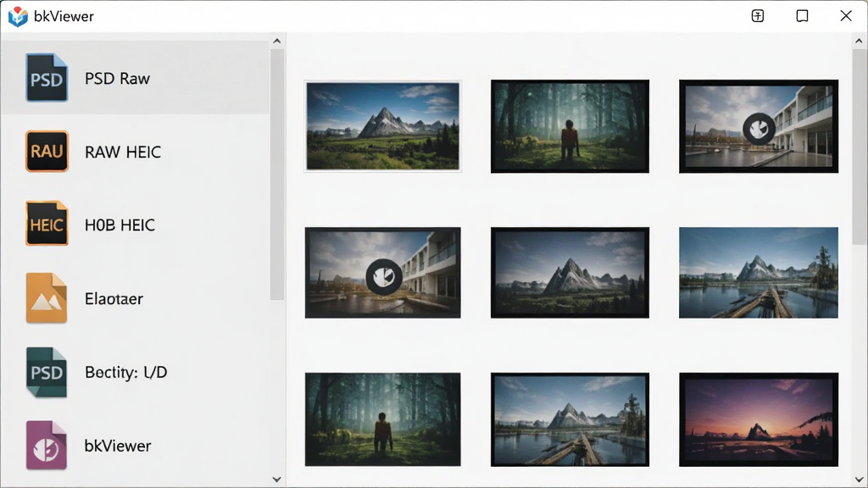This screenshot has width=868, height=488.
Task: Click the sidebar scroll up arrow
Action: (x=277, y=41)
